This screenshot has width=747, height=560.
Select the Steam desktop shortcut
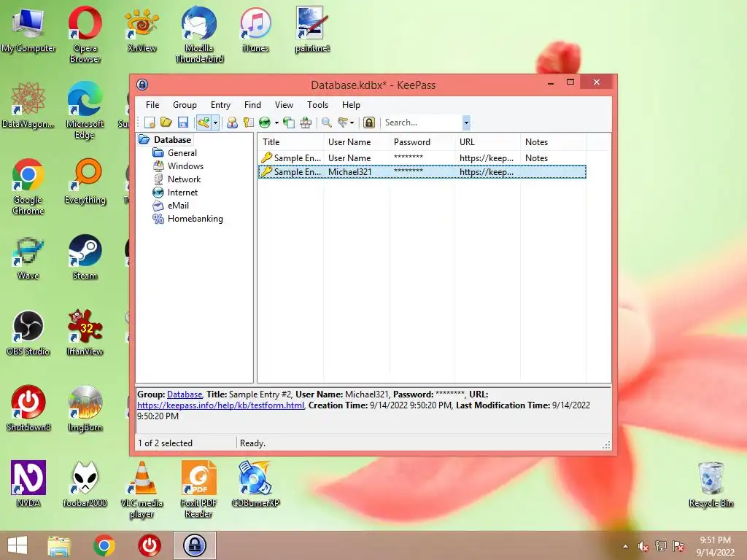point(85,257)
